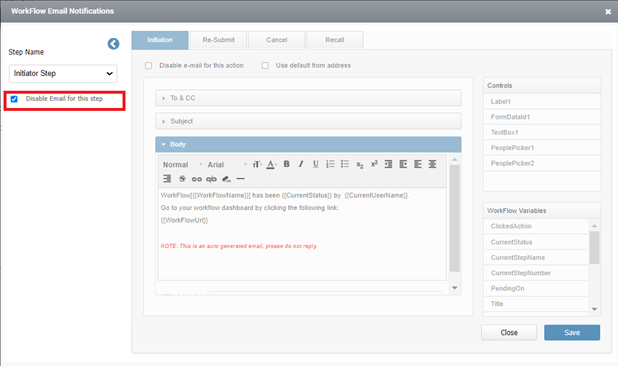Expand the Subject section
The width and height of the screenshot is (618, 366).
[x=308, y=121]
